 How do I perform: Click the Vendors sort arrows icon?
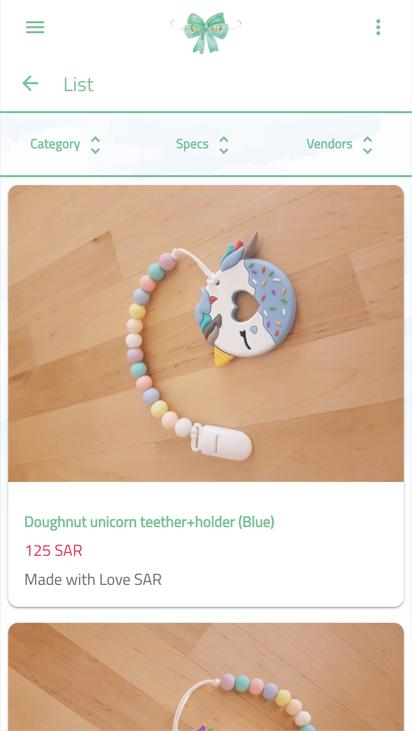367,145
